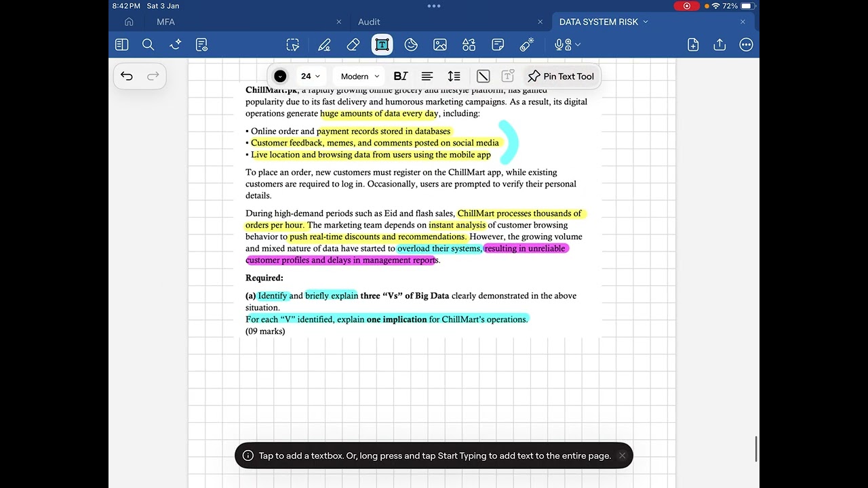
Task: Open the document outline notes icon
Action: (201, 45)
